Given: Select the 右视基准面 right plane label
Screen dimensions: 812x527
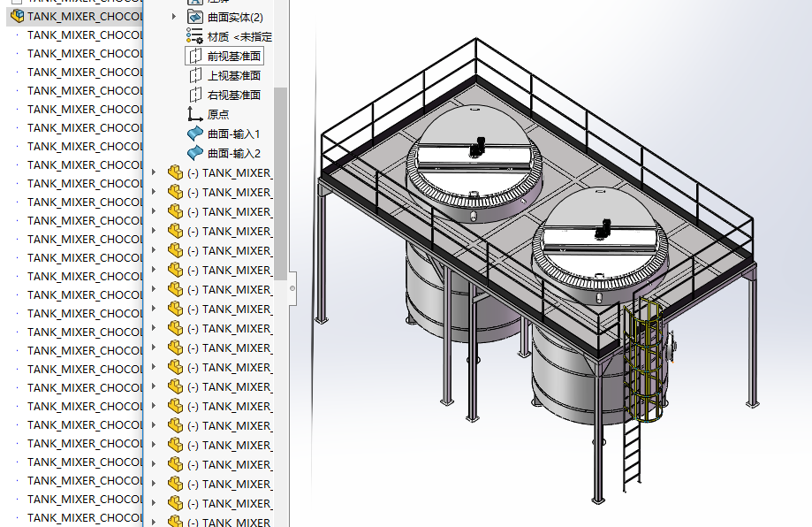Looking at the screenshot, I should pyautogui.click(x=233, y=95).
